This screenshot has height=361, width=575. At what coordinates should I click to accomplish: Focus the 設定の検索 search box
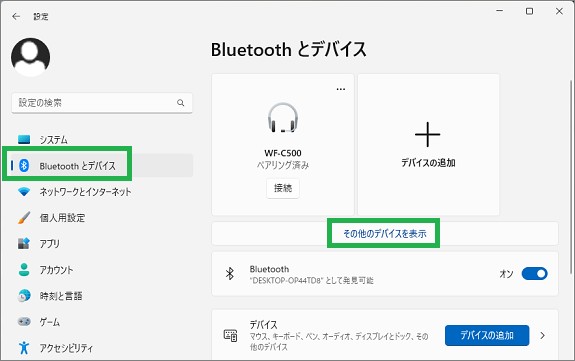(x=102, y=103)
